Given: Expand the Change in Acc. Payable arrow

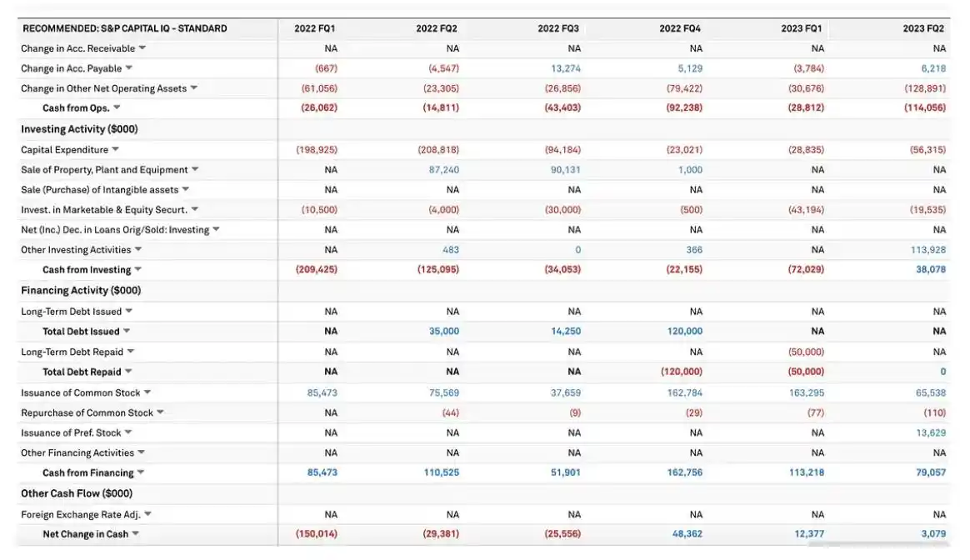Looking at the screenshot, I should pyautogui.click(x=129, y=68).
